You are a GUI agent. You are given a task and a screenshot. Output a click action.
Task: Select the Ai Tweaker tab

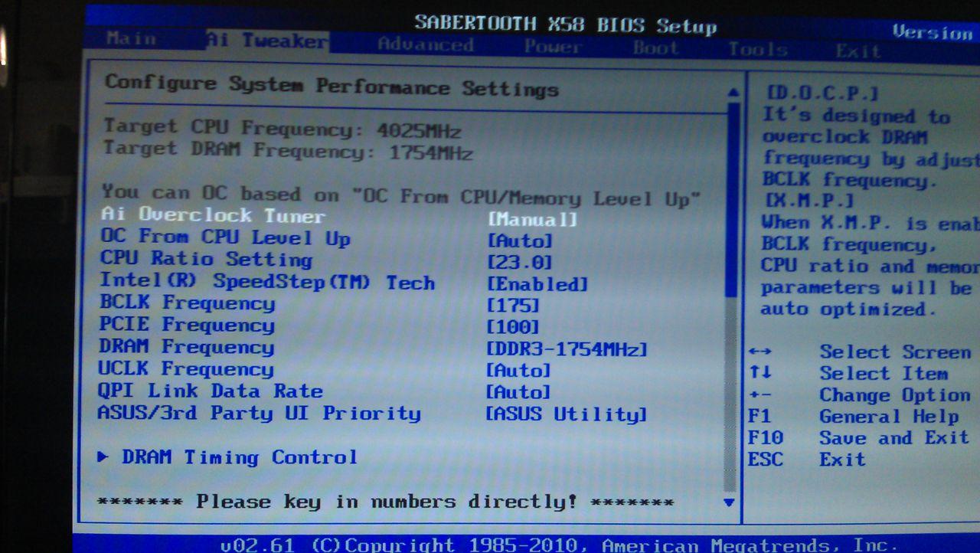[266, 40]
